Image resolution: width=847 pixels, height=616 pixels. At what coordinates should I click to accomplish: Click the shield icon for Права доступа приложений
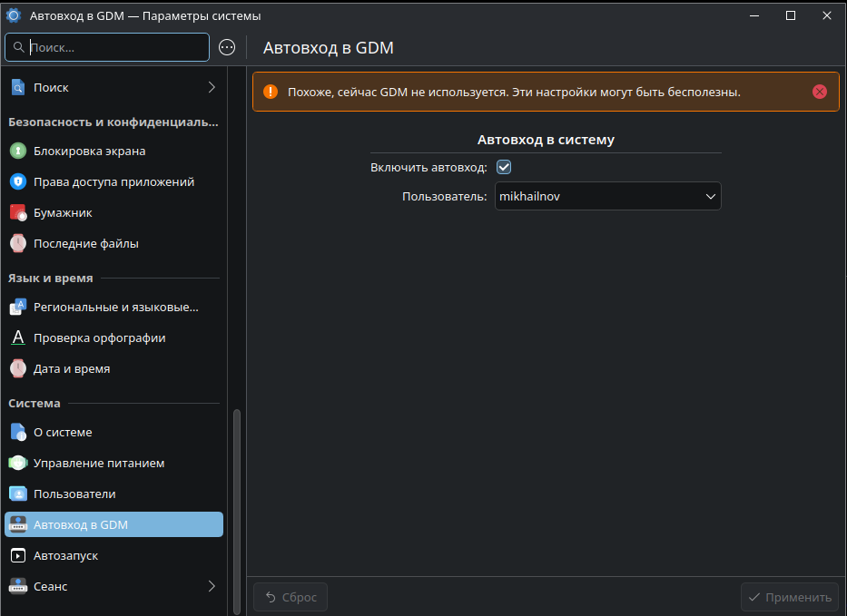(18, 181)
